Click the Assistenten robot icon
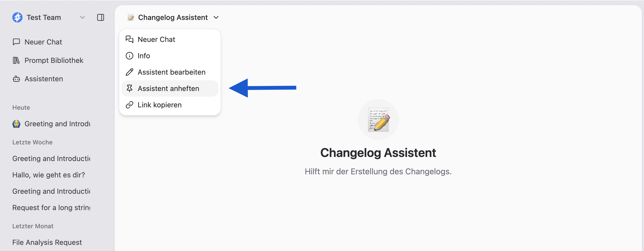 (x=16, y=79)
